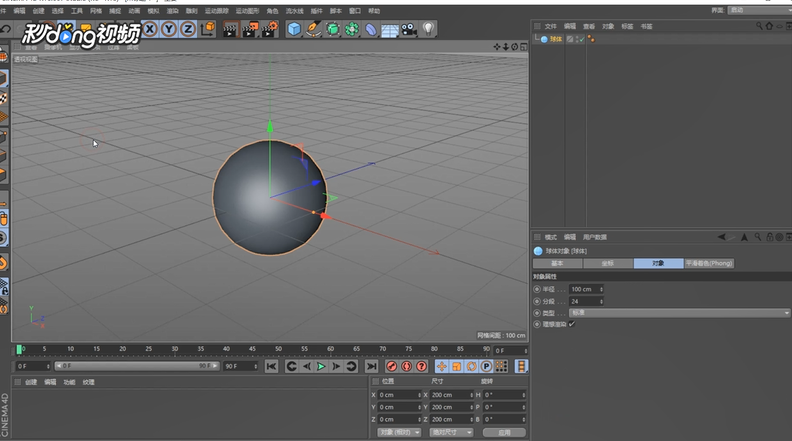Toggle viewport maximize panel icon
The height and width of the screenshot is (441, 792).
point(524,47)
